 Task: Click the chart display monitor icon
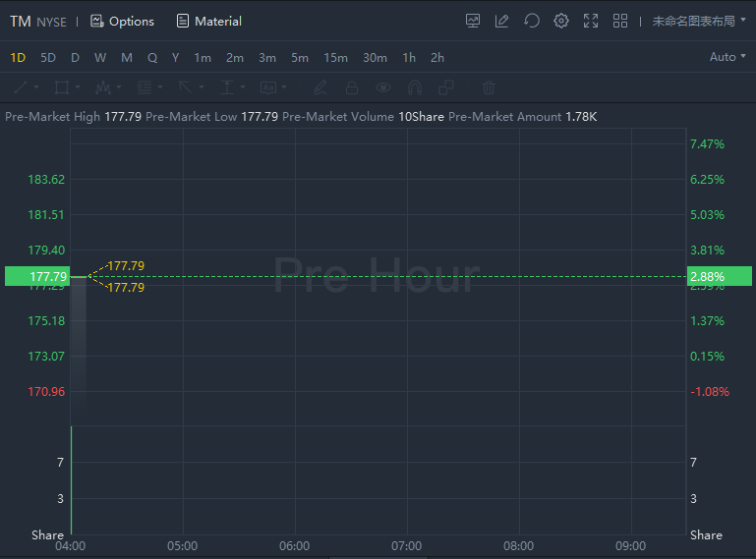coord(473,21)
